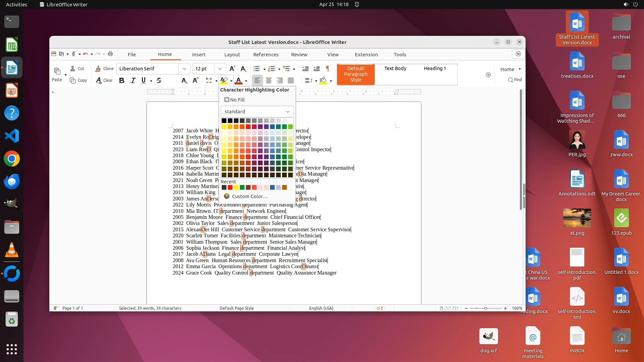The width and height of the screenshot is (644, 362).
Task: Click the Clone formatting brush
Action: tap(104, 69)
